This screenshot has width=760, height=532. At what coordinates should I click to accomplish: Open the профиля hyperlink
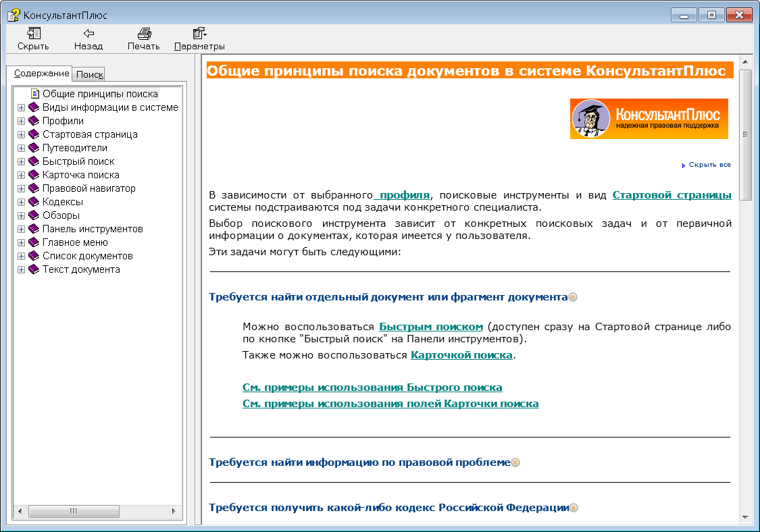pyautogui.click(x=405, y=195)
